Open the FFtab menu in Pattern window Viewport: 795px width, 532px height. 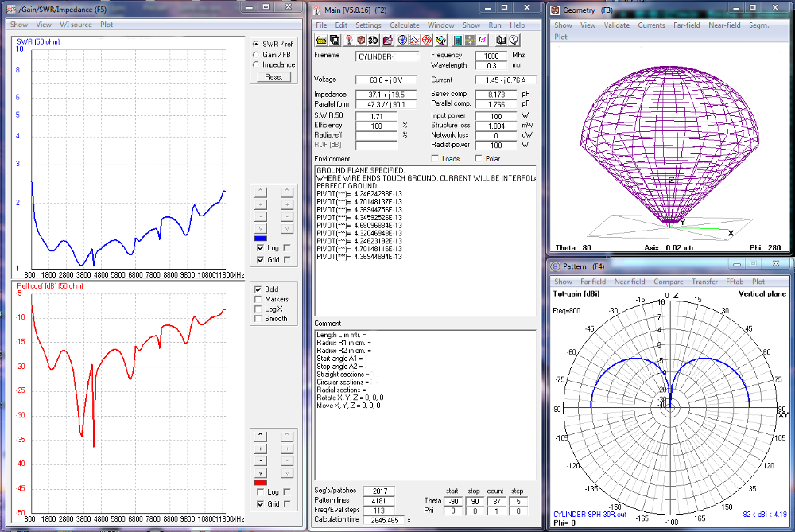tap(733, 282)
